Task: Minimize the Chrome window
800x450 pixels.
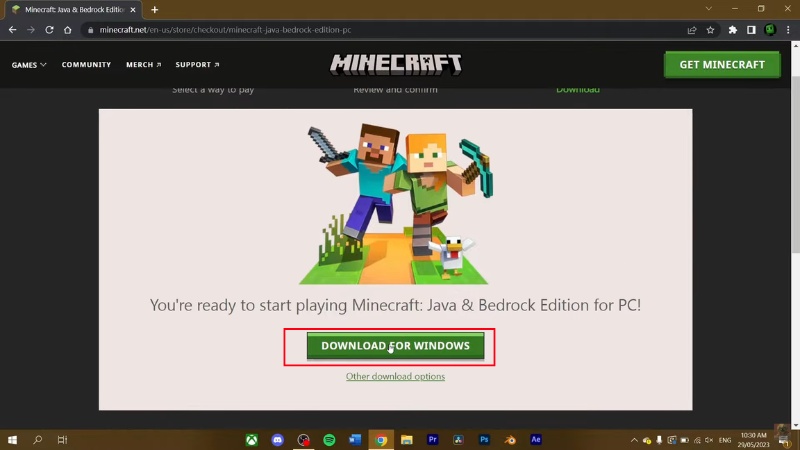Action: (x=735, y=9)
